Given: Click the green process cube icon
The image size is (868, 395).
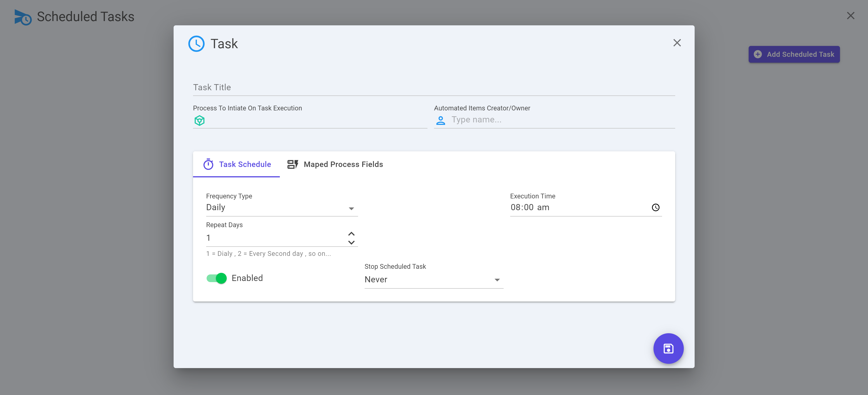Looking at the screenshot, I should (x=199, y=120).
